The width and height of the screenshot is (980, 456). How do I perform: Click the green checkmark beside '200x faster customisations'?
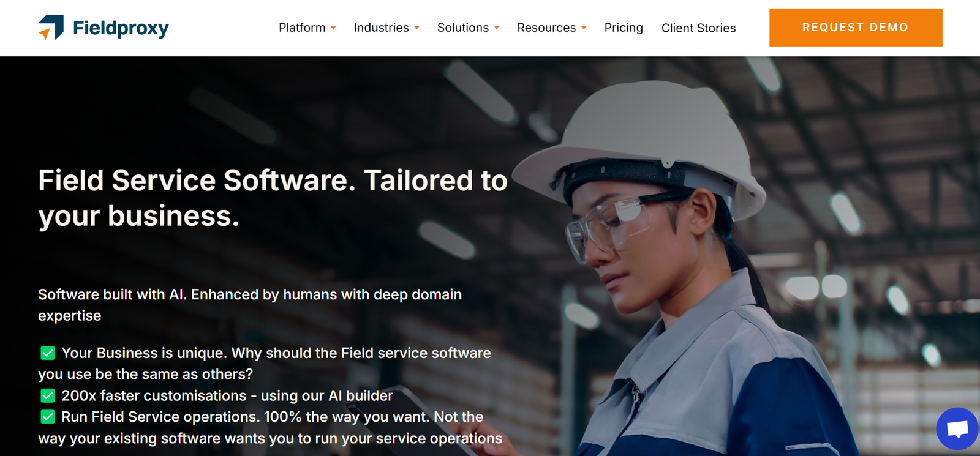48,396
